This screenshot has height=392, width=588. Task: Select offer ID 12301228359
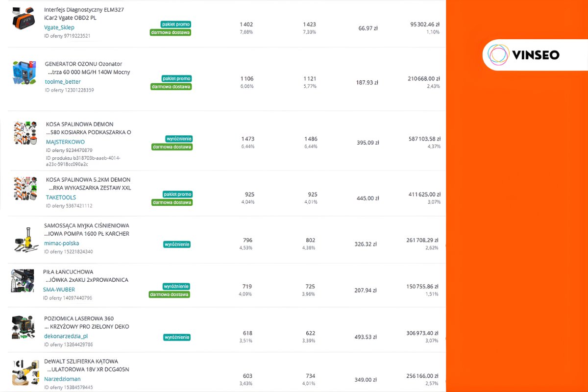[x=70, y=90]
